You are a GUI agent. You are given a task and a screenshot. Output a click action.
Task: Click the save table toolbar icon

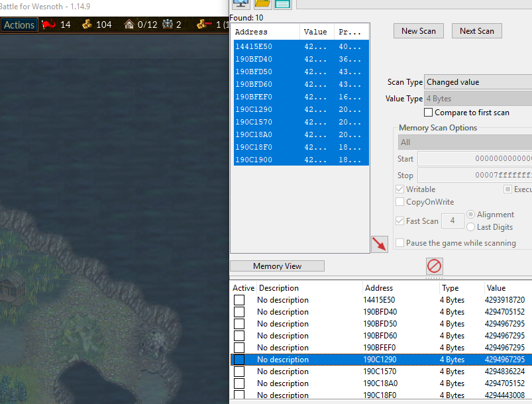click(283, 4)
